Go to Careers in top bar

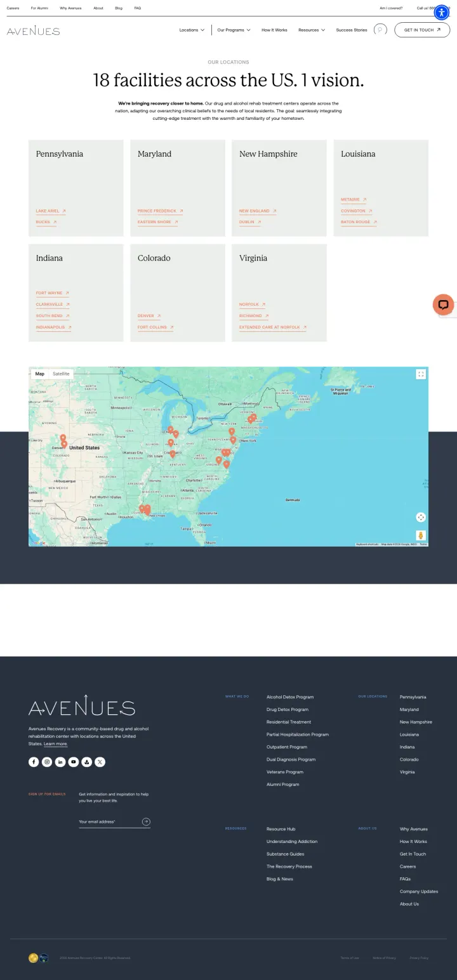pyautogui.click(x=13, y=8)
